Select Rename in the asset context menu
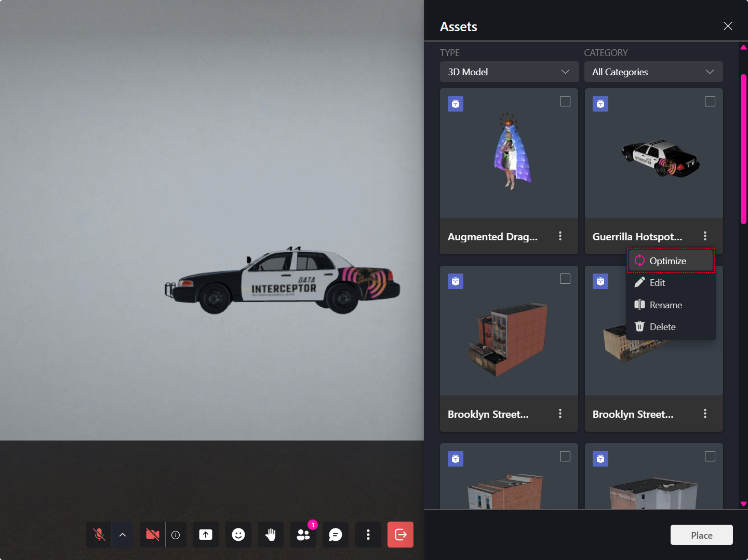The image size is (748, 560). point(665,305)
